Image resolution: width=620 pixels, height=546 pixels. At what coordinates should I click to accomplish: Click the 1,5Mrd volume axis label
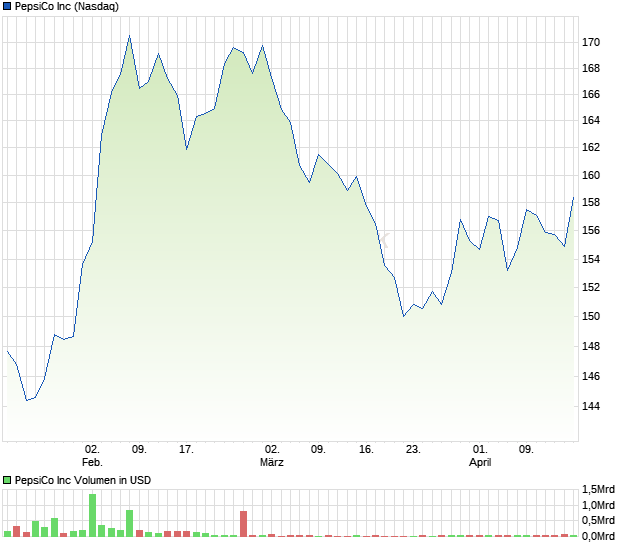click(598, 489)
